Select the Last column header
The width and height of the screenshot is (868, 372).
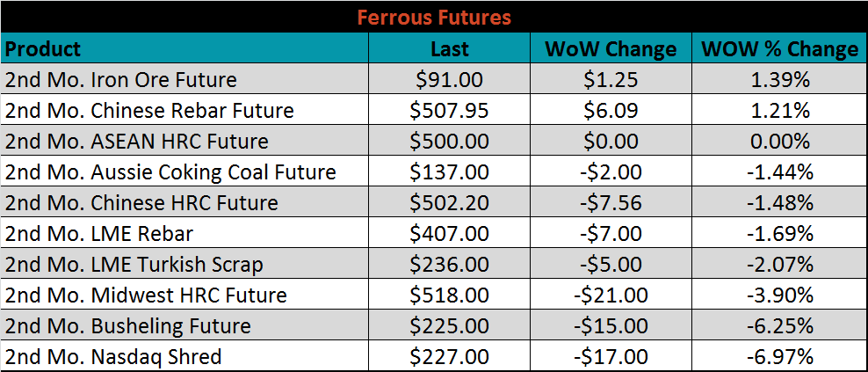(x=450, y=48)
